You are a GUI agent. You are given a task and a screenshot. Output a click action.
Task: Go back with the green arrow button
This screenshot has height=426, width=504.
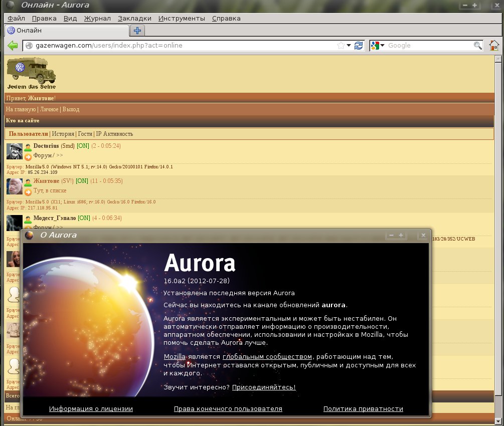tap(13, 45)
